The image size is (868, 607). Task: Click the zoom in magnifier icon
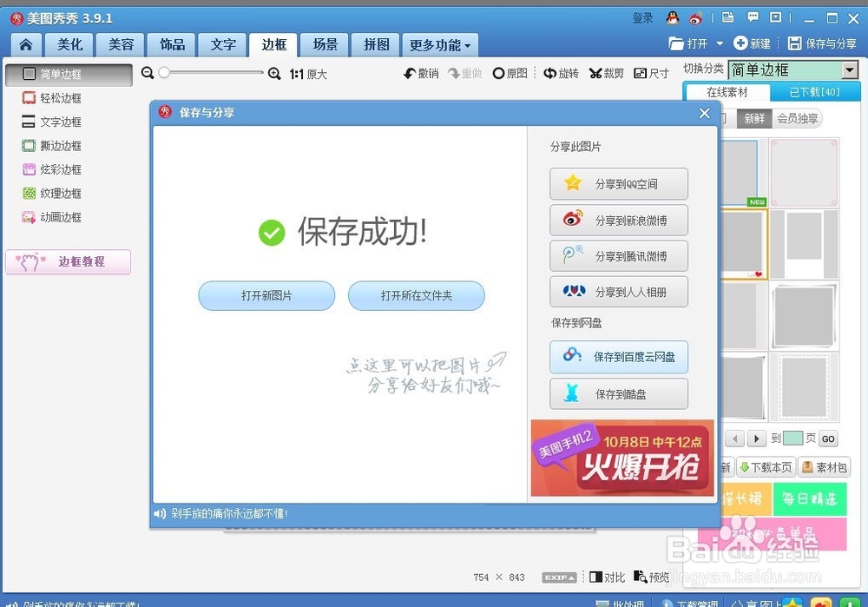(274, 74)
